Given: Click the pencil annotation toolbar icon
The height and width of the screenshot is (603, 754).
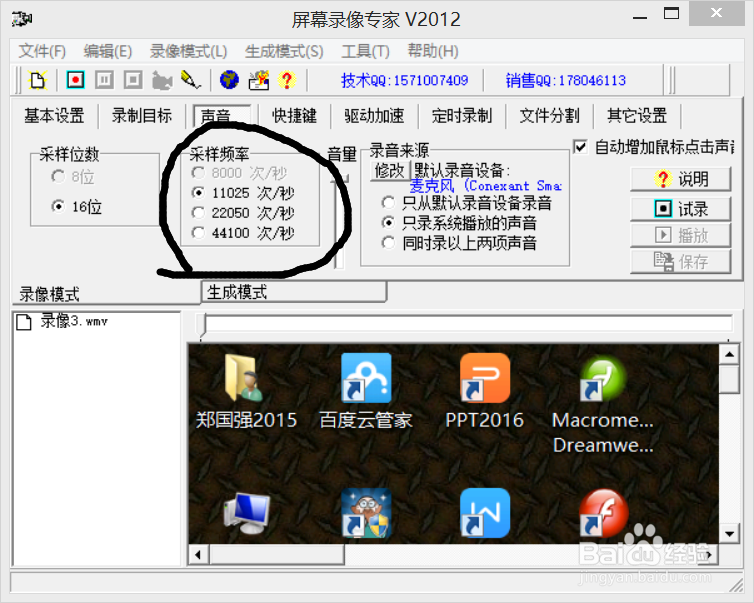Looking at the screenshot, I should coord(190,80).
